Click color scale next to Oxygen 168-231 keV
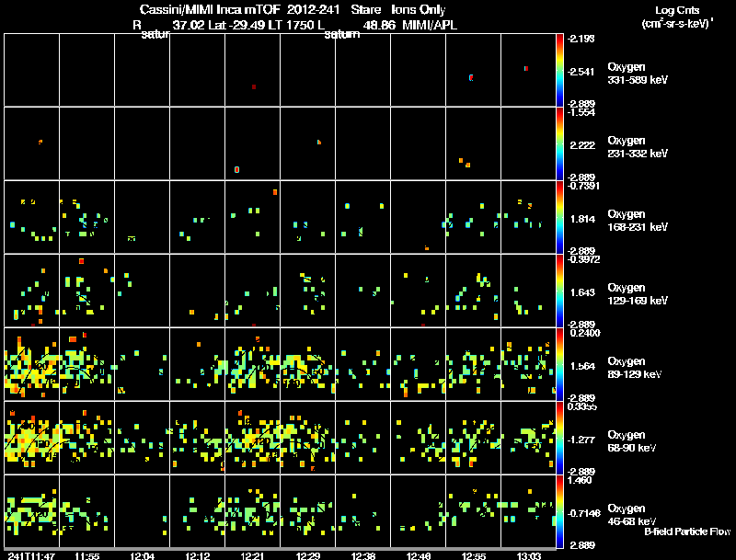Image resolution: width=736 pixels, height=560 pixels. coord(559,217)
